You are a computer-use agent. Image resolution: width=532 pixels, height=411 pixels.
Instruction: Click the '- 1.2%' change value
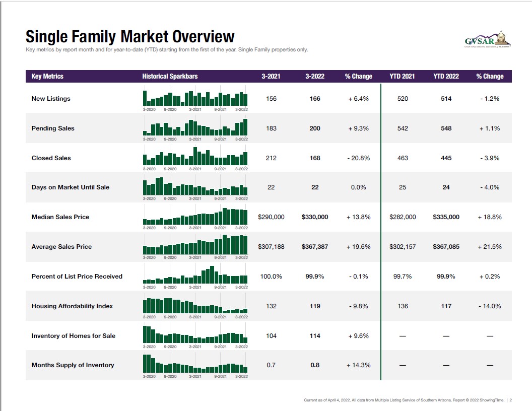click(490, 99)
